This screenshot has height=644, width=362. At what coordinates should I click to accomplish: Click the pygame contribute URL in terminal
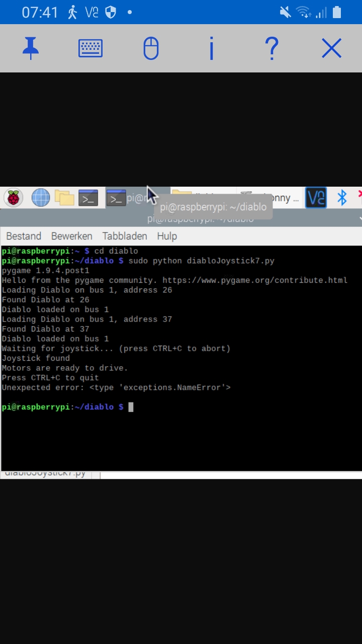(254, 280)
